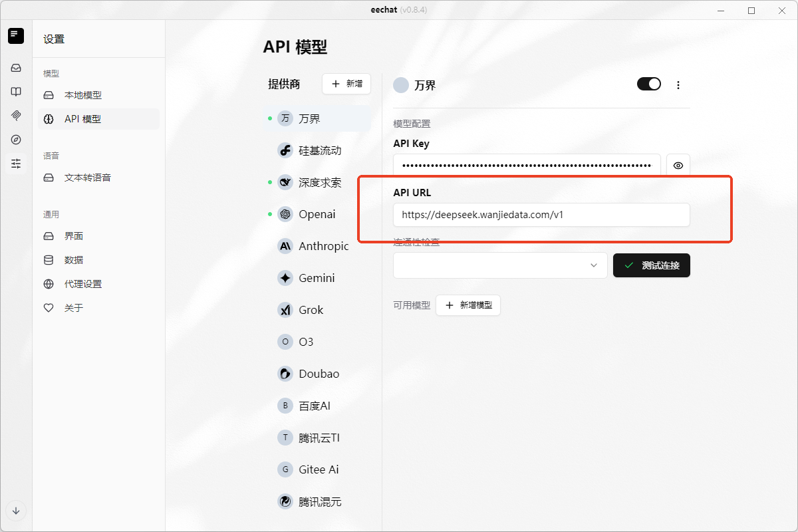Open 文本转语音 settings

point(98,178)
